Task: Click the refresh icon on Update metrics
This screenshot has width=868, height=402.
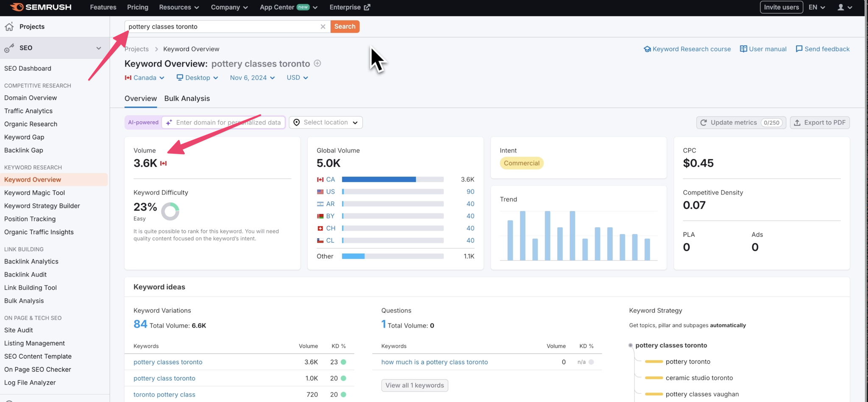Action: click(704, 122)
